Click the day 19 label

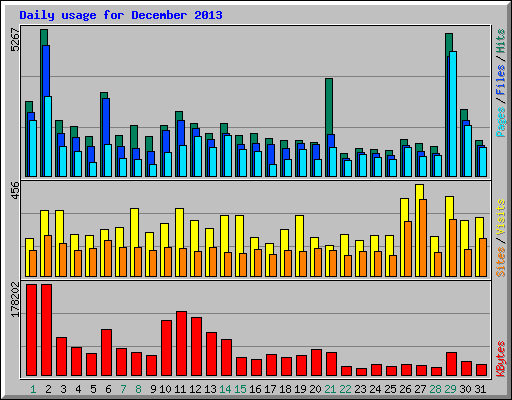coord(300,389)
